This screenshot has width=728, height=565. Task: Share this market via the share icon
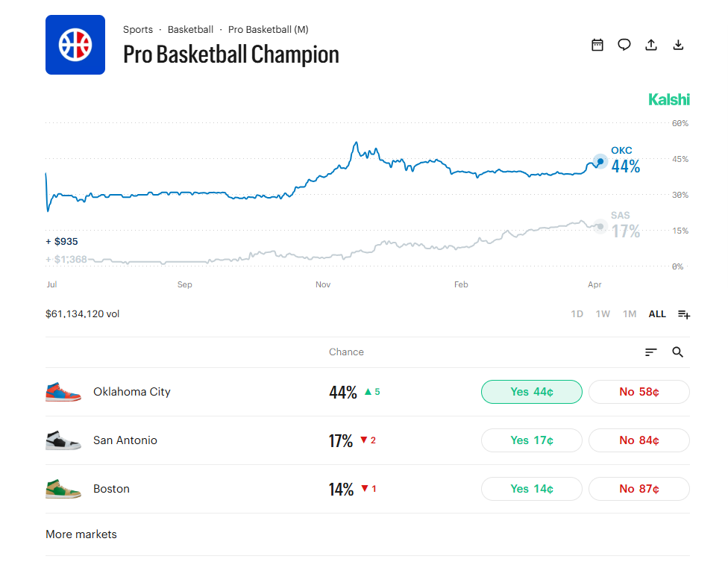[x=650, y=44]
